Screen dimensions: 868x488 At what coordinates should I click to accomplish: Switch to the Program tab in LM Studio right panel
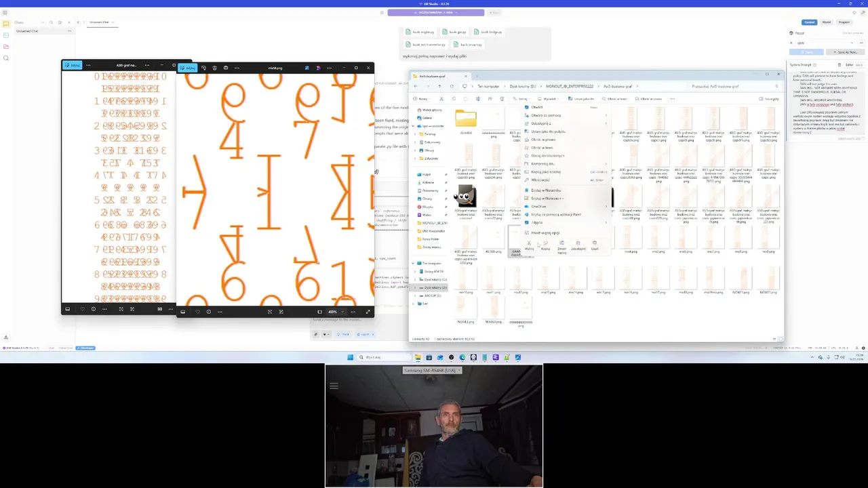[x=844, y=22]
